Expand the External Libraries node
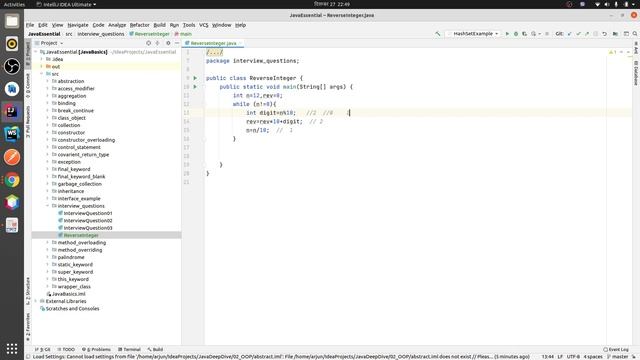The height and width of the screenshot is (360, 640). click(x=36, y=301)
